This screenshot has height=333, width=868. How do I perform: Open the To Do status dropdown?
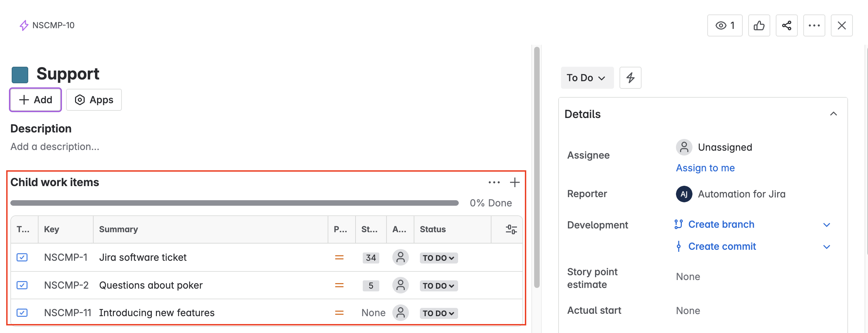click(x=587, y=78)
